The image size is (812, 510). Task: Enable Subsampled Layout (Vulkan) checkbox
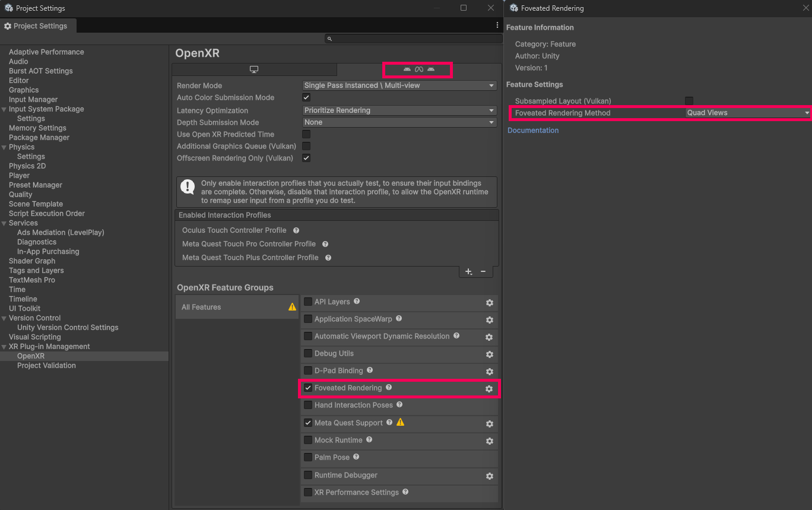[x=689, y=101]
